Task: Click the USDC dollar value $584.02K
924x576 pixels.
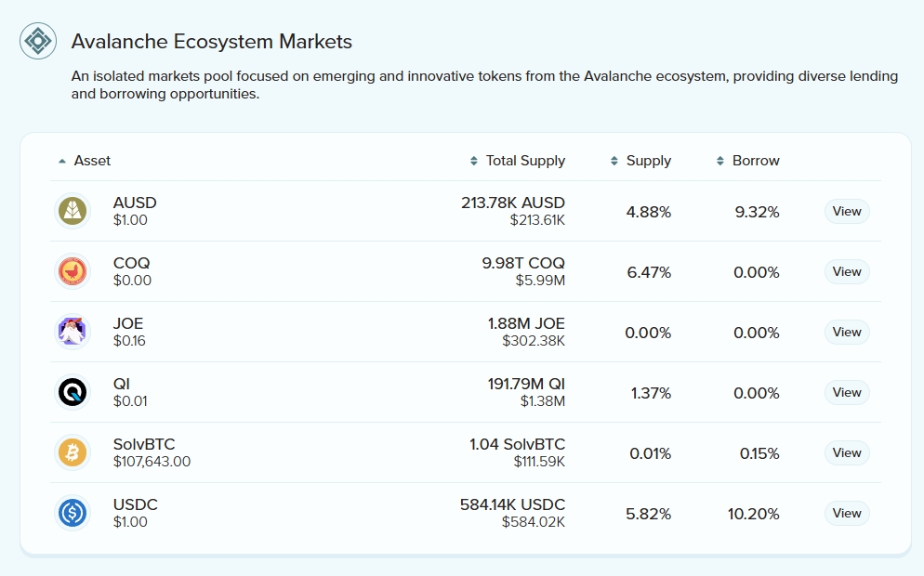Action: coord(534,522)
